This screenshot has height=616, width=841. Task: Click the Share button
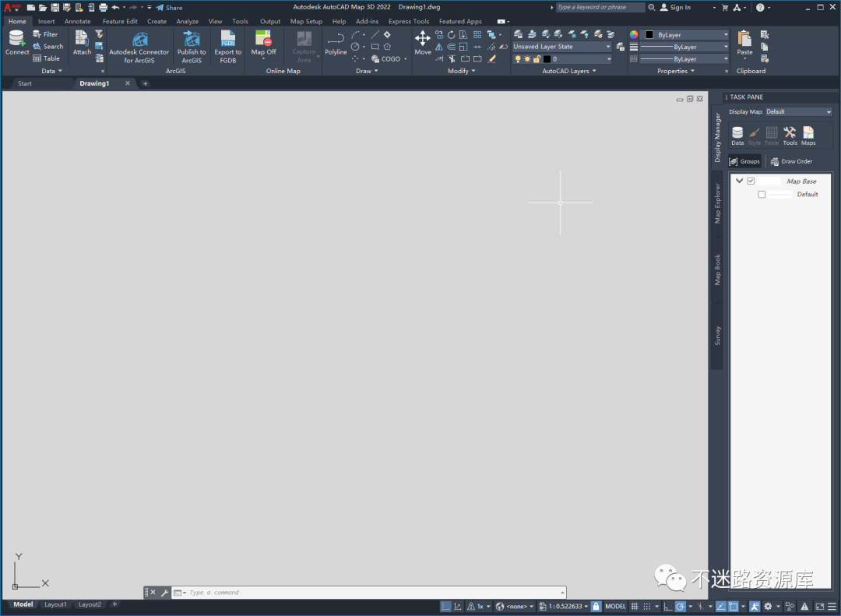tap(170, 8)
